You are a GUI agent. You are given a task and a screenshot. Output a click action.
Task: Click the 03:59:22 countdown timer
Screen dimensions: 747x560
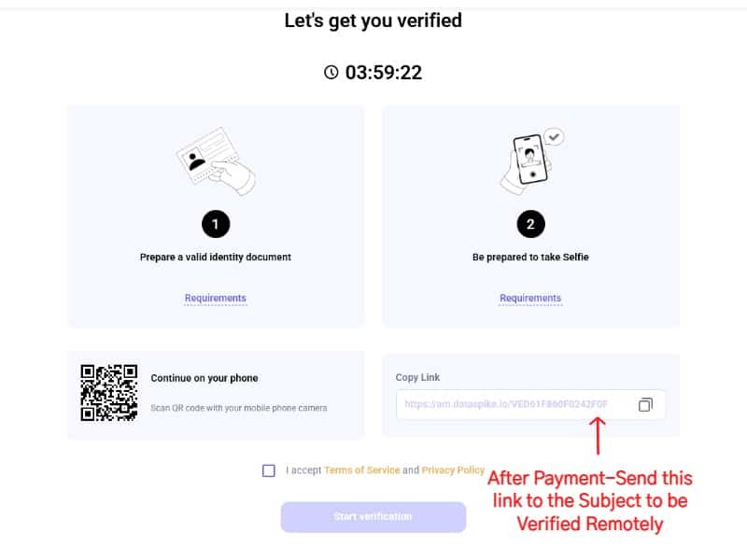[384, 72]
